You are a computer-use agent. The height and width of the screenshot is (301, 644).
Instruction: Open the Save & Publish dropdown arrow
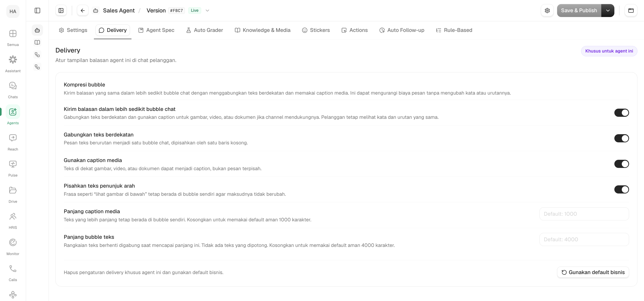tap(608, 10)
